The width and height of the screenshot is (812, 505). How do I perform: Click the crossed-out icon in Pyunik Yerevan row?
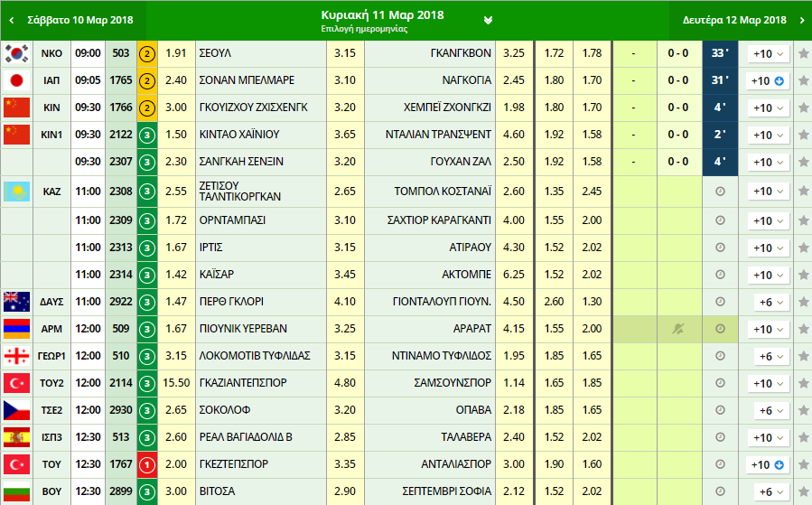678,329
